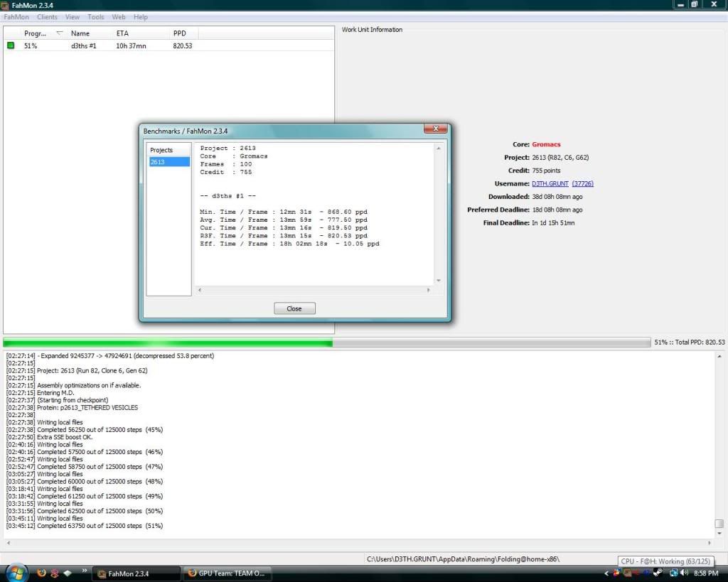Click the log pane vertical scrollbar thumb
Screen dimensions: 728x582
pyautogui.click(x=719, y=524)
